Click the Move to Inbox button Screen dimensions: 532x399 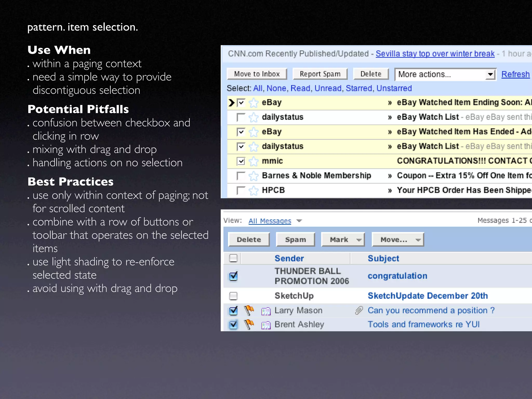[x=257, y=74]
